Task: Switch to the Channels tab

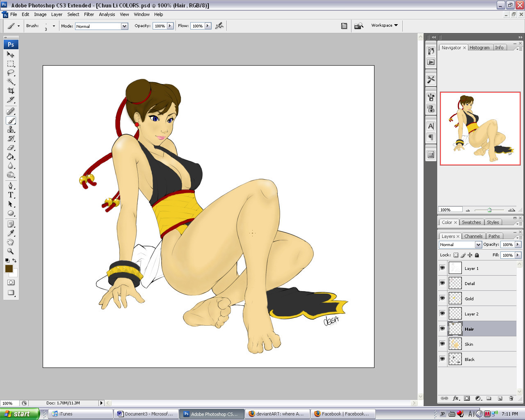Action: coord(473,236)
